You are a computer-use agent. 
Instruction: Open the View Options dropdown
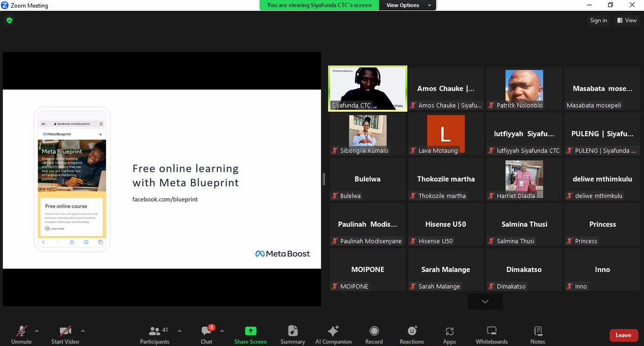[408, 5]
